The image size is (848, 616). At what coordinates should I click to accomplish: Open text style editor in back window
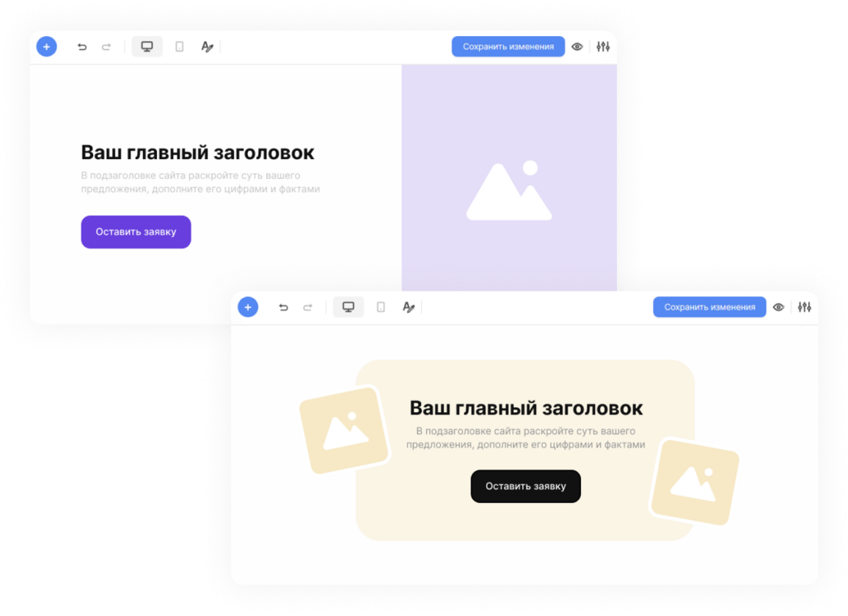pyautogui.click(x=207, y=46)
